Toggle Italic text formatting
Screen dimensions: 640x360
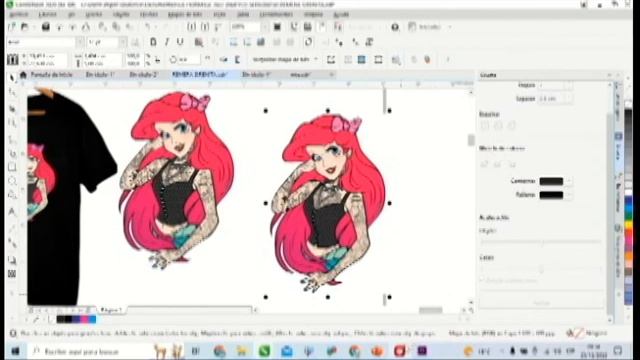pos(167,42)
